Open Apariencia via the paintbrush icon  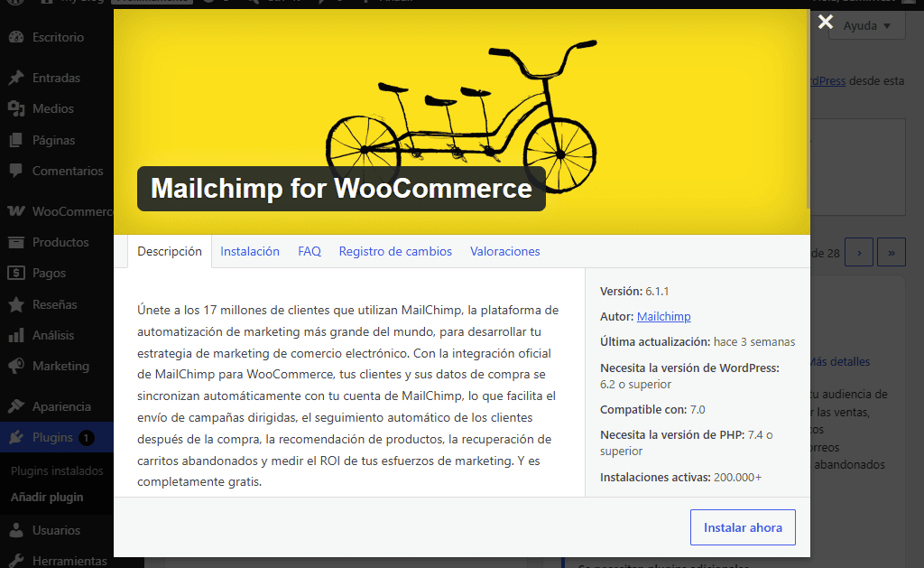click(16, 406)
